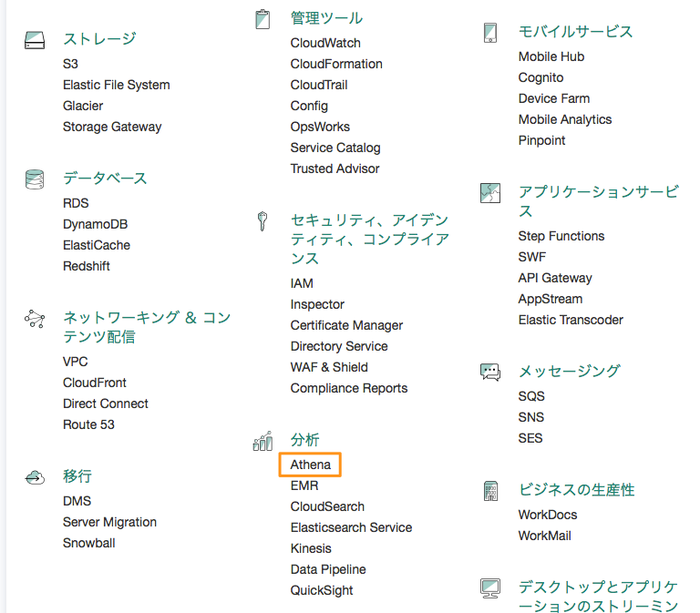
Task: Open OpsWorks
Action: coord(320,127)
